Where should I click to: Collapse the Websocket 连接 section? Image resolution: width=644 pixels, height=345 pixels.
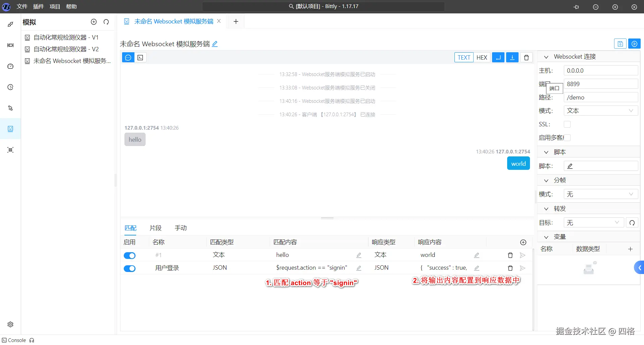(546, 57)
